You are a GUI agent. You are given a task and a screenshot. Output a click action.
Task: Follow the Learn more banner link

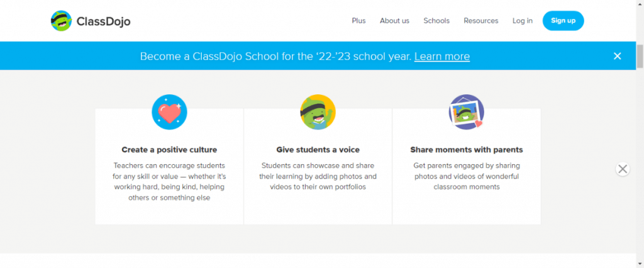tap(442, 57)
